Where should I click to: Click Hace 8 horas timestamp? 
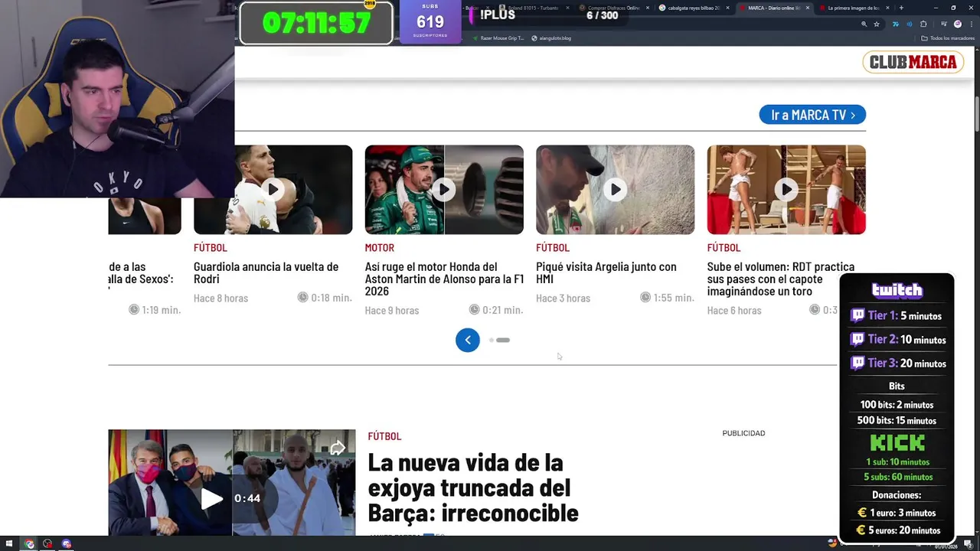[220, 298]
